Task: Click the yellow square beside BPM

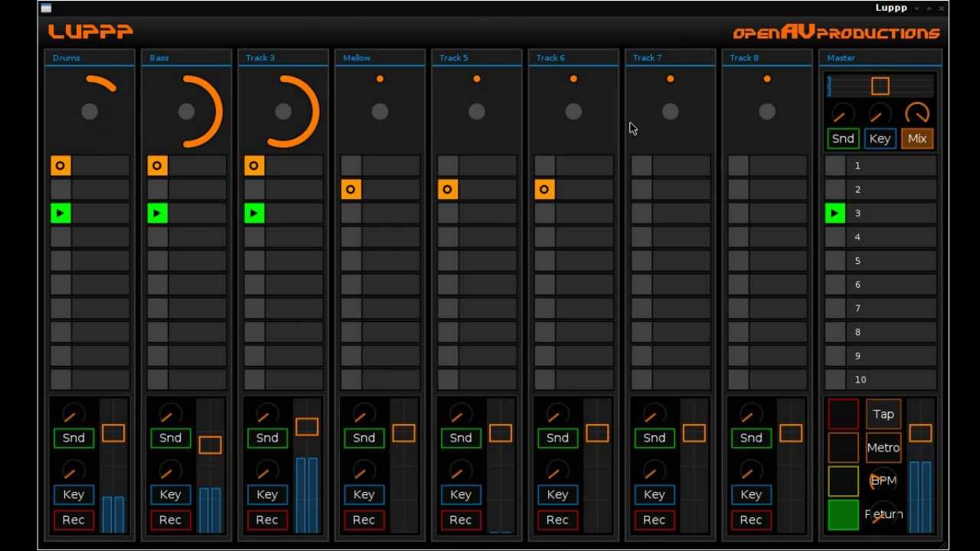Action: tap(843, 481)
